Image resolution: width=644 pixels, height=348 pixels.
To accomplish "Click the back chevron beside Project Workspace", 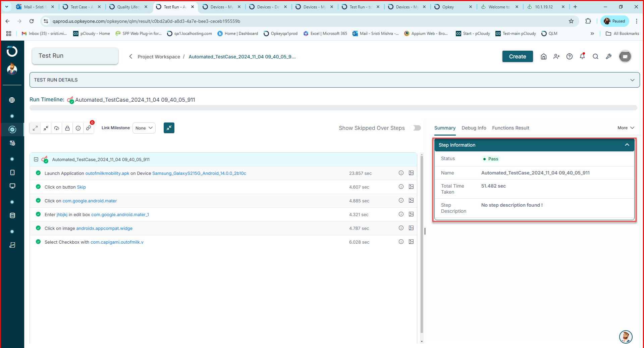I will pyautogui.click(x=131, y=56).
